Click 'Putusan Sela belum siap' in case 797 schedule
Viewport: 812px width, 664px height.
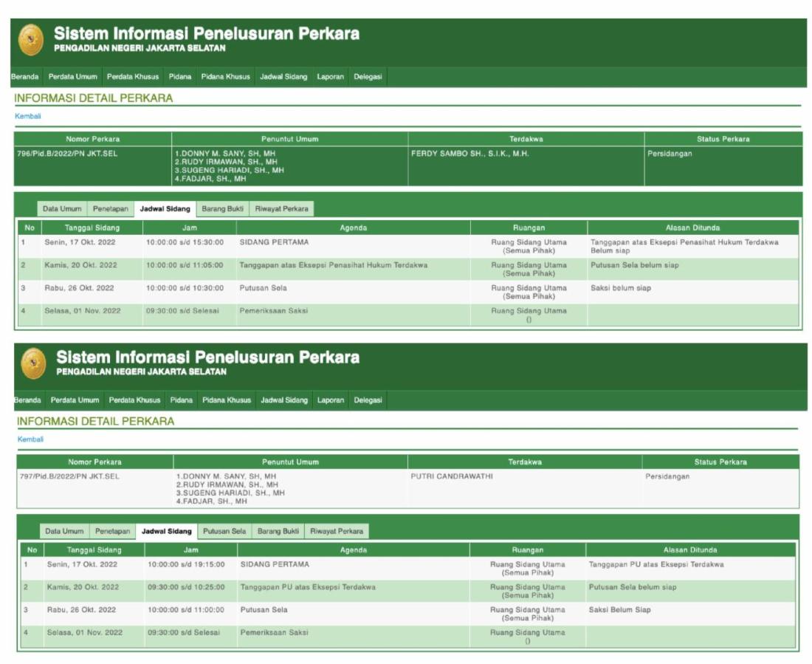tap(633, 587)
